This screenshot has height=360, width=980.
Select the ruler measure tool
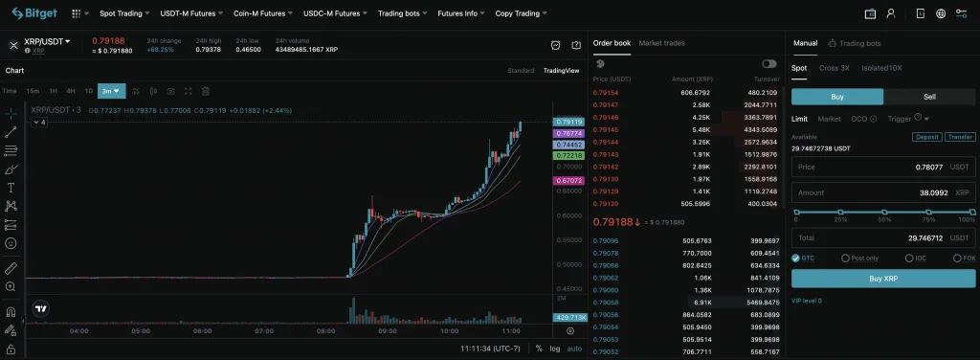pyautogui.click(x=11, y=268)
